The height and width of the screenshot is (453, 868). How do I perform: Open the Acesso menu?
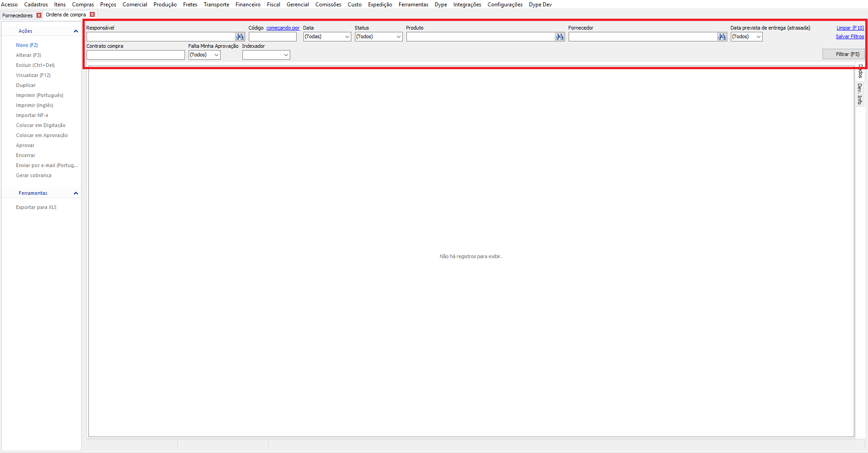(9, 5)
